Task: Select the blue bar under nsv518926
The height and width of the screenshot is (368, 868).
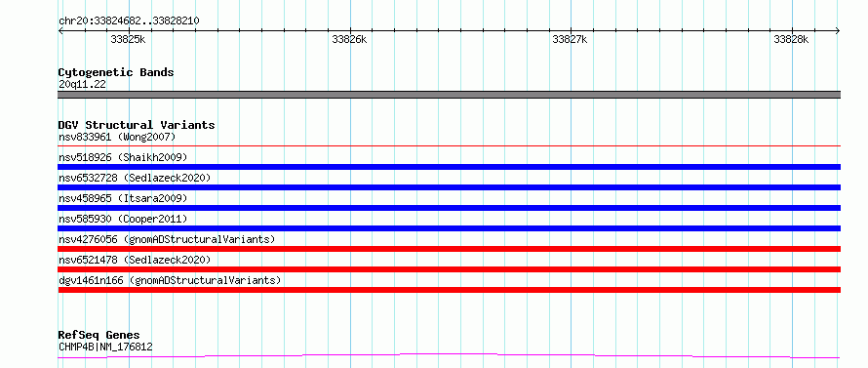Action: [449, 167]
